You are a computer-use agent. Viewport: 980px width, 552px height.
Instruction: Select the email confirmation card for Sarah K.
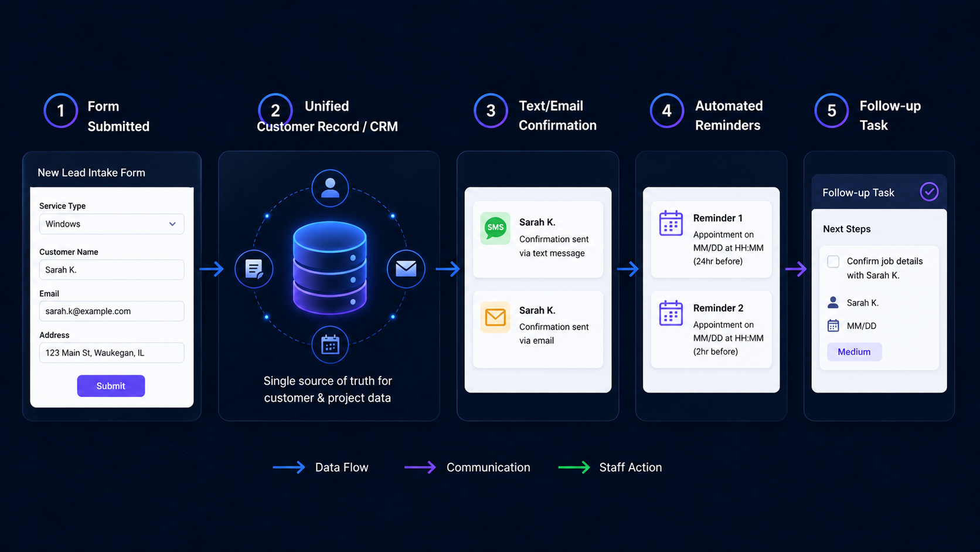click(x=537, y=329)
